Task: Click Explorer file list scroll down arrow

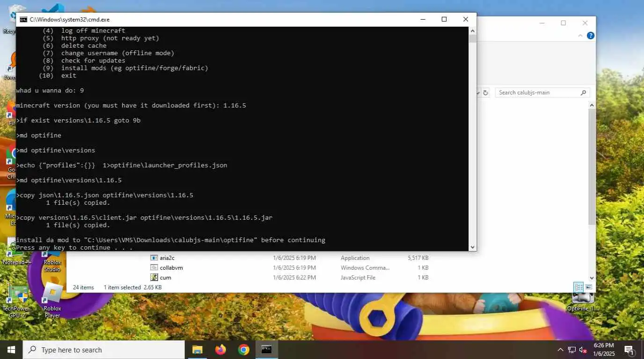Action: point(592,278)
